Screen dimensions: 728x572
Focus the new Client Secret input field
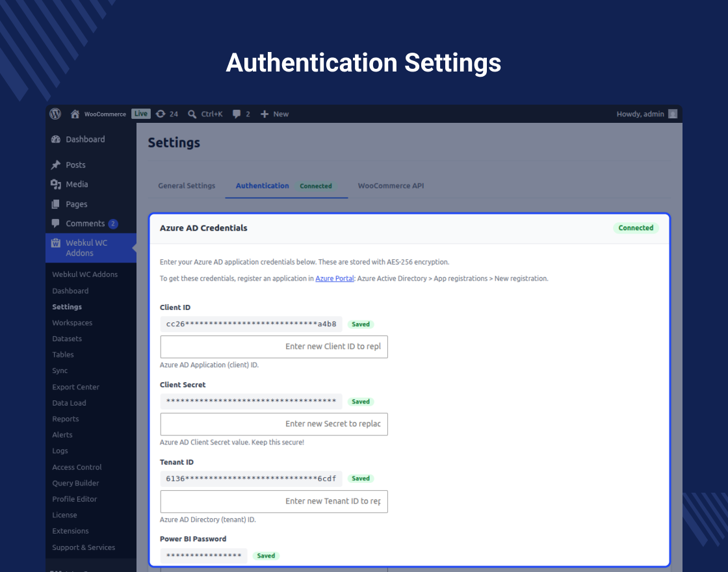click(x=274, y=424)
